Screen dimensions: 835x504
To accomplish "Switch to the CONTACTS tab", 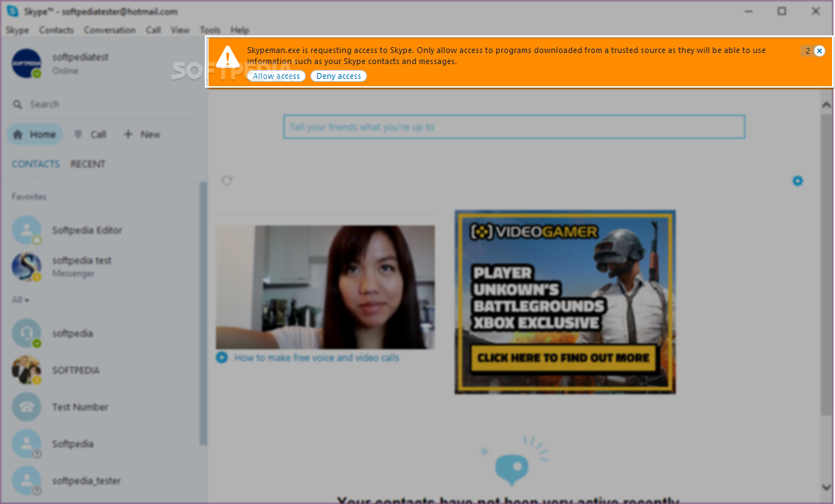I will tap(35, 164).
